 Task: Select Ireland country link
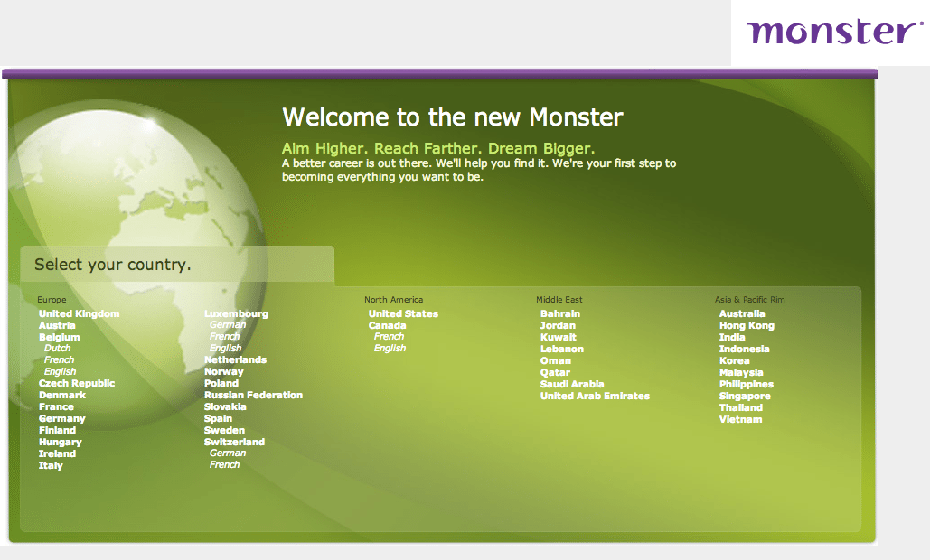point(58,454)
